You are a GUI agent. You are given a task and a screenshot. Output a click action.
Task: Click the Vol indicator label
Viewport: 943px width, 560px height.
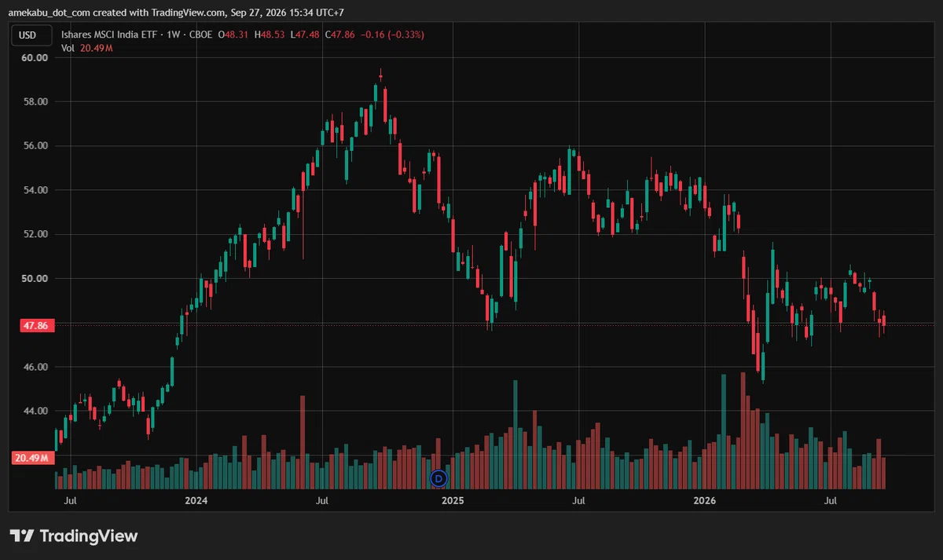tap(68, 48)
